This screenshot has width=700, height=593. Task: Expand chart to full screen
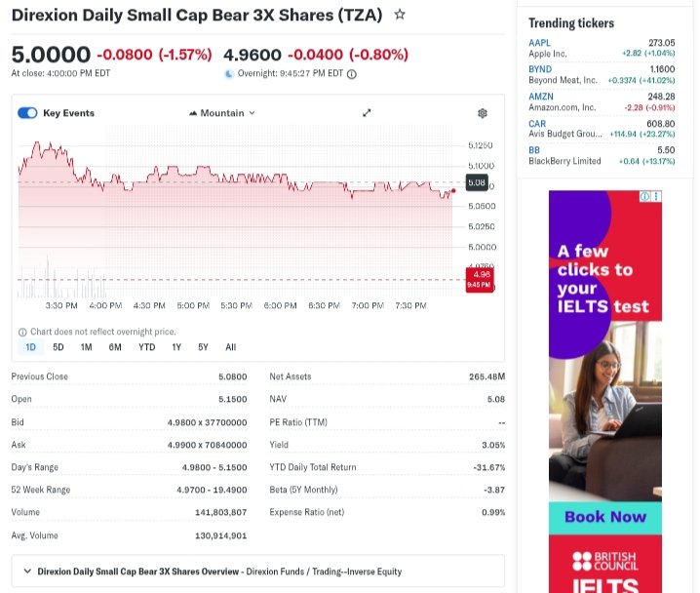coord(367,113)
